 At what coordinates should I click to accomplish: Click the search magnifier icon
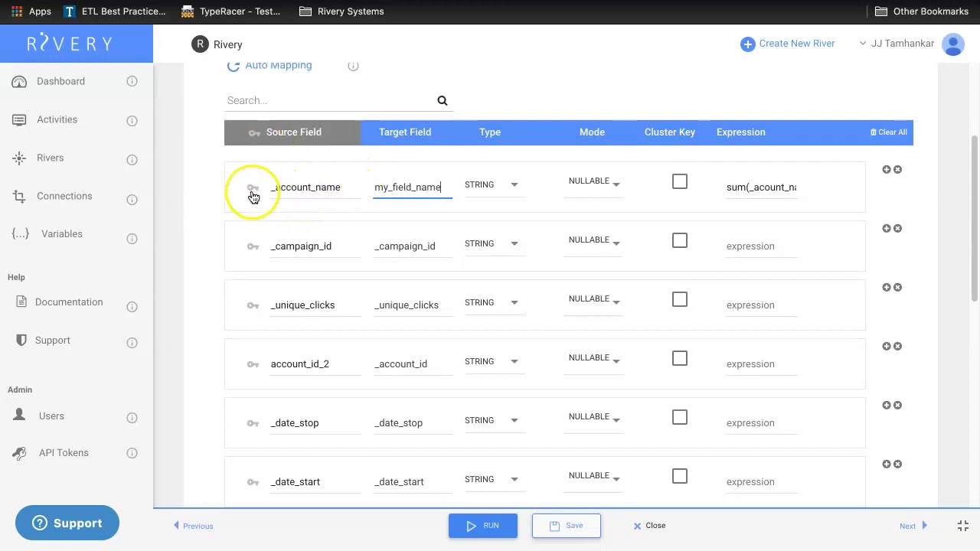click(x=442, y=100)
